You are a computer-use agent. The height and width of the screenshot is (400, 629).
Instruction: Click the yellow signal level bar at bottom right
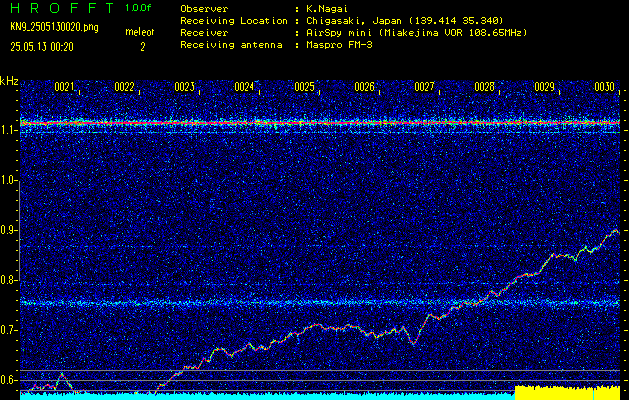point(567,393)
